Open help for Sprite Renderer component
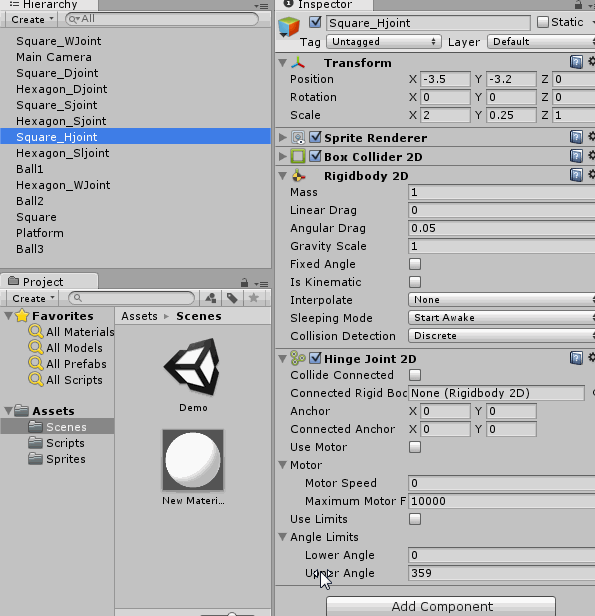This screenshot has height=616, width=595. click(x=576, y=137)
